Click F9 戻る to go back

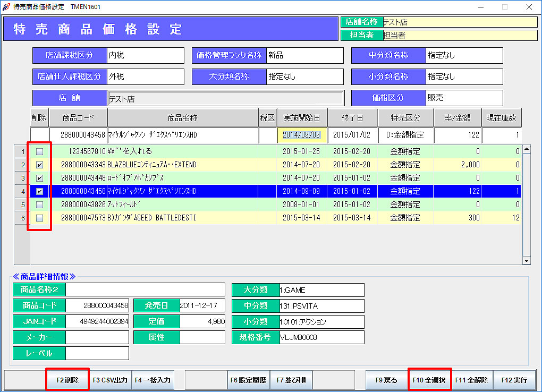tap(386, 380)
